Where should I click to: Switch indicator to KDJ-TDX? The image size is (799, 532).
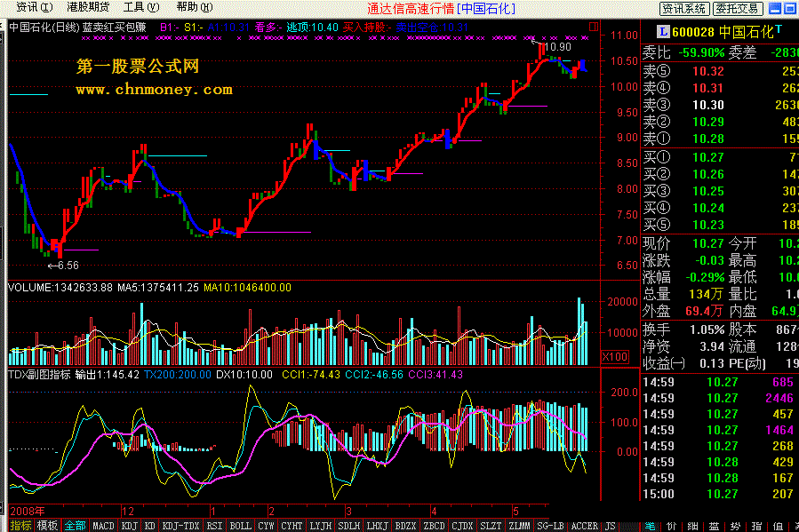[180, 526]
